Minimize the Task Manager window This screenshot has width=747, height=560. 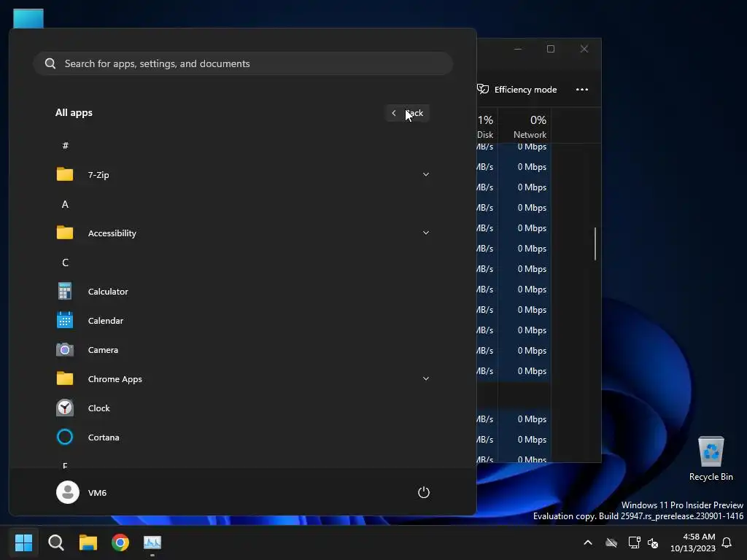(x=518, y=49)
